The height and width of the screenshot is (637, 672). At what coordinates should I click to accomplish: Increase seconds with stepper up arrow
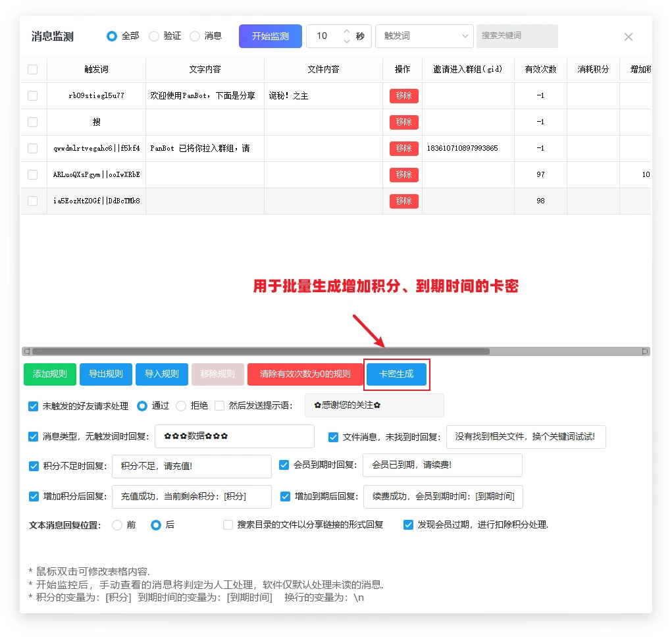click(x=347, y=31)
